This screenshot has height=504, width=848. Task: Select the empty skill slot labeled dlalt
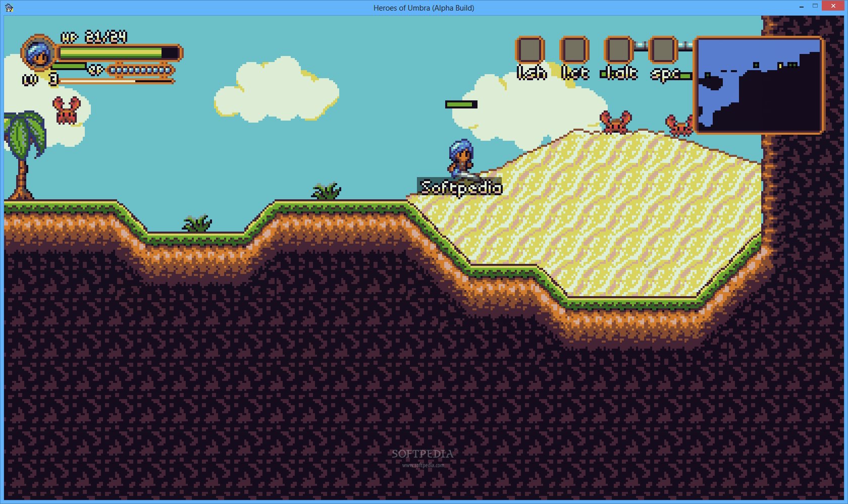618,50
